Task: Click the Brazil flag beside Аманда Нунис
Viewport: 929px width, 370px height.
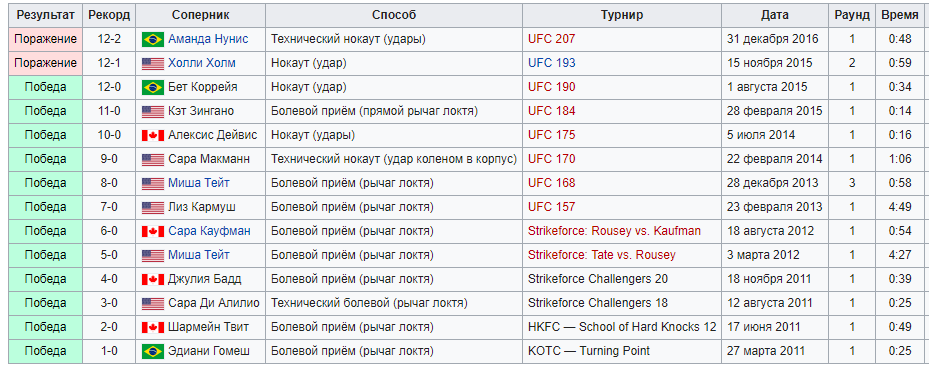Action: (x=153, y=40)
